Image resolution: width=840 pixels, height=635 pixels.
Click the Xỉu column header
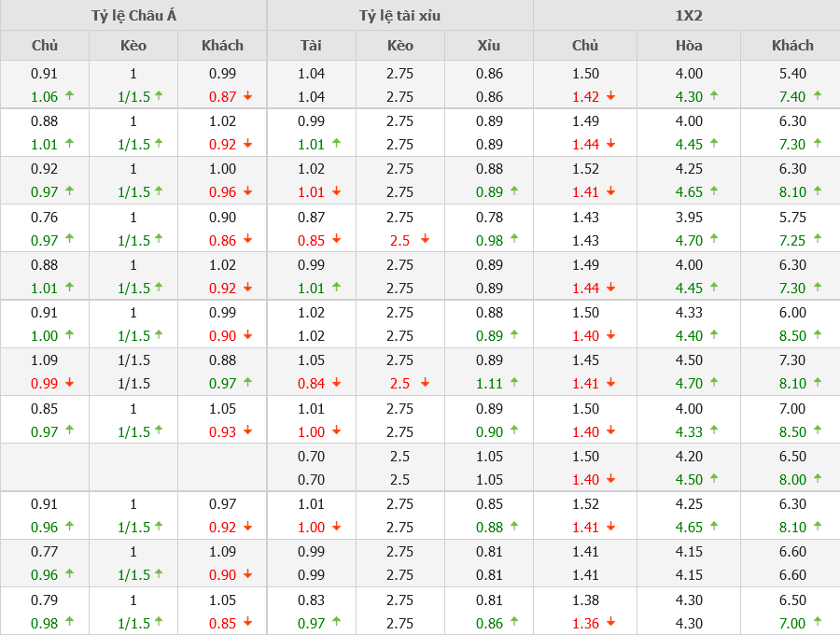point(488,45)
